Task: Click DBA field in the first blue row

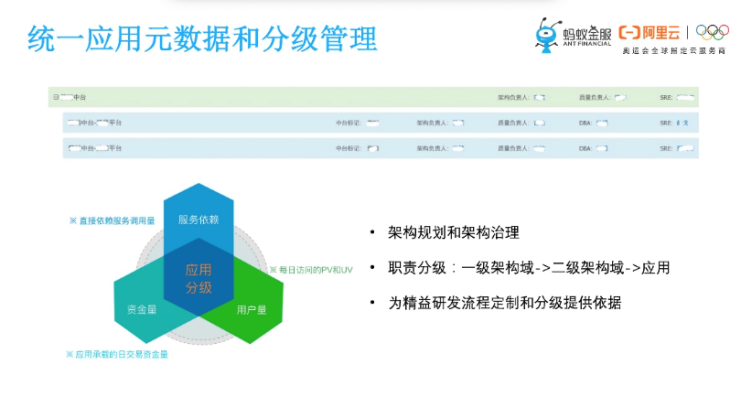Action: click(x=593, y=123)
